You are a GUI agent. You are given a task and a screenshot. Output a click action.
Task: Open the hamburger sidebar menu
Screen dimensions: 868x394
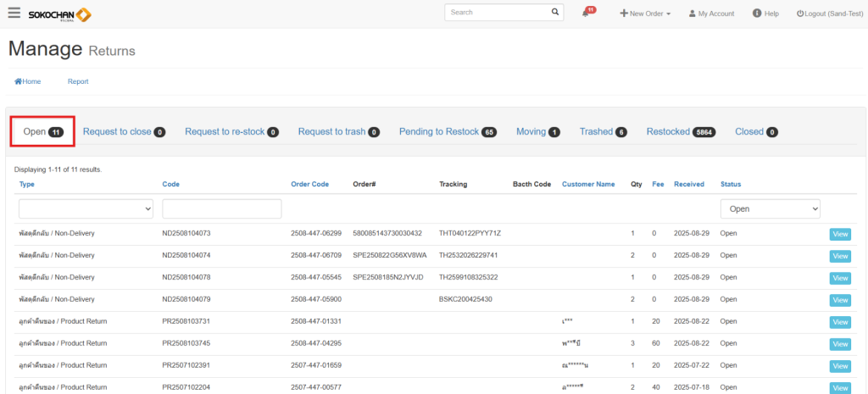pos(14,14)
